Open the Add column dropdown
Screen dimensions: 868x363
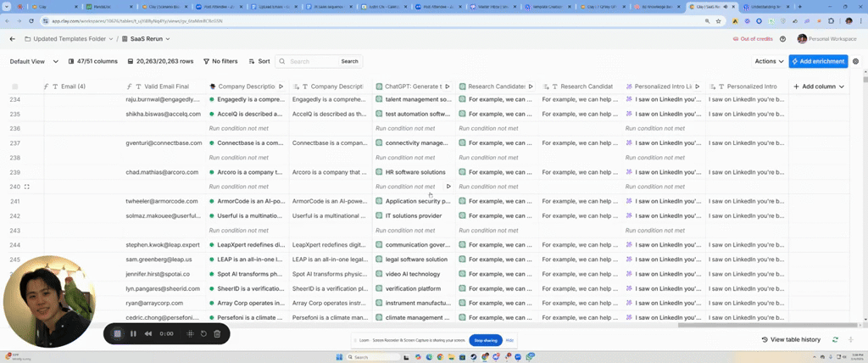coord(819,87)
